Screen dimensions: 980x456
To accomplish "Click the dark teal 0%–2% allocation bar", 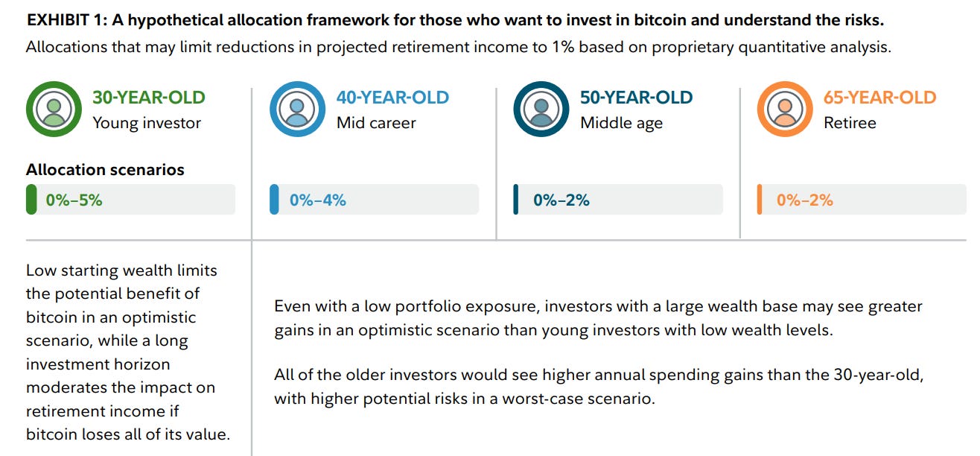I will coord(617,200).
